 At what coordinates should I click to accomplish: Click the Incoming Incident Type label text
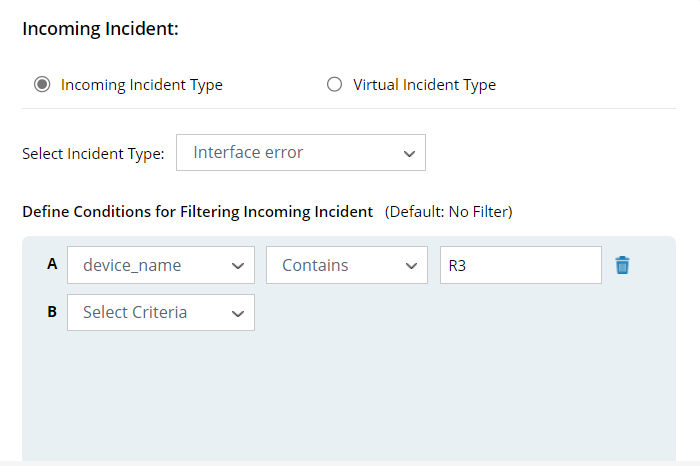pyautogui.click(x=141, y=85)
